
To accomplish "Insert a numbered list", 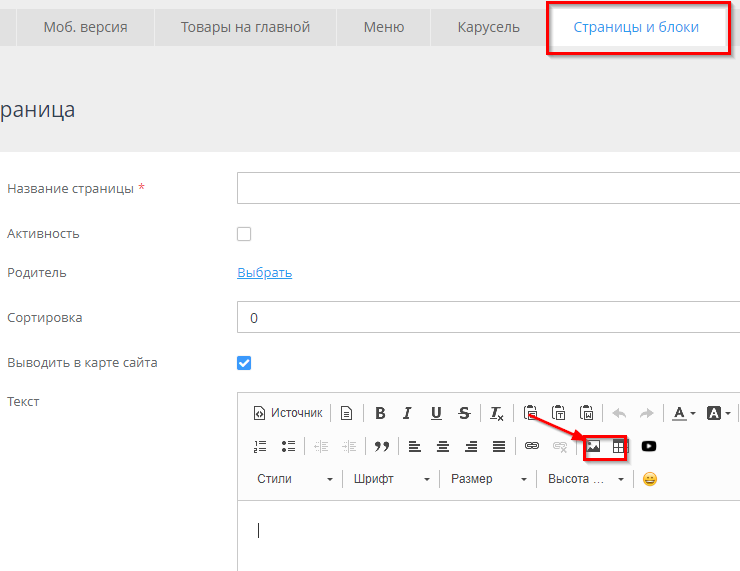I will [x=261, y=446].
